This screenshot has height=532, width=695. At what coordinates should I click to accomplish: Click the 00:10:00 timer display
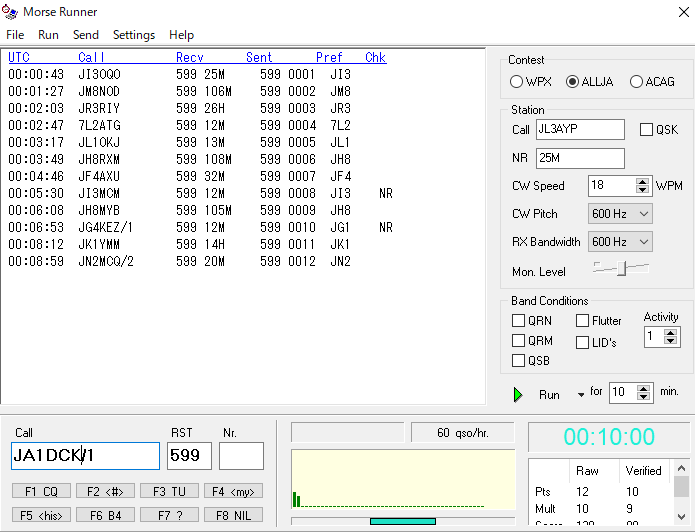click(x=609, y=437)
